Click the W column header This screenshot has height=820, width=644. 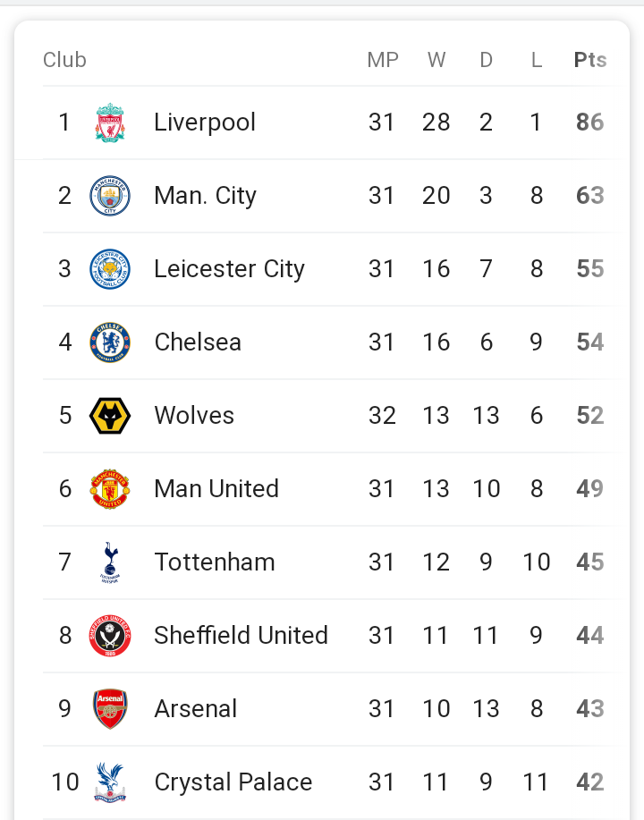click(436, 60)
